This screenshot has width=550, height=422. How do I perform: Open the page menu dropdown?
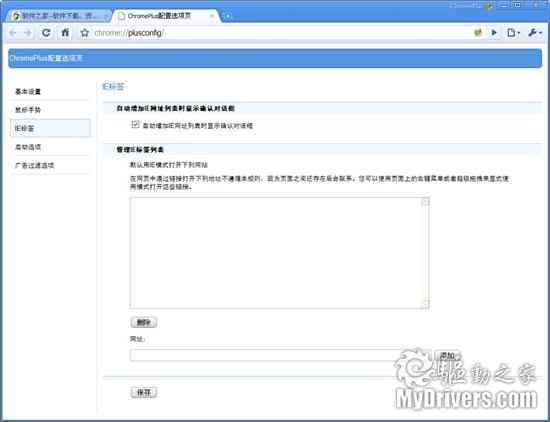coord(514,33)
